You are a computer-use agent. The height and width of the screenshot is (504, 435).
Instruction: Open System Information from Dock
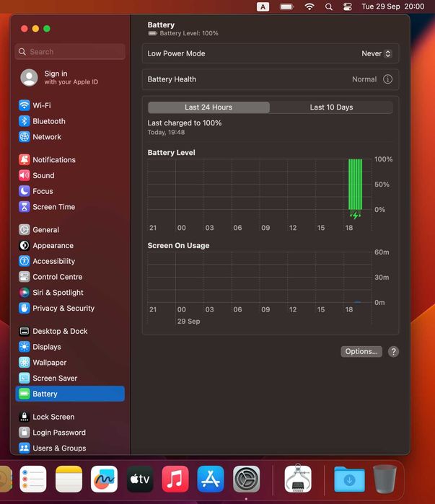298,478
